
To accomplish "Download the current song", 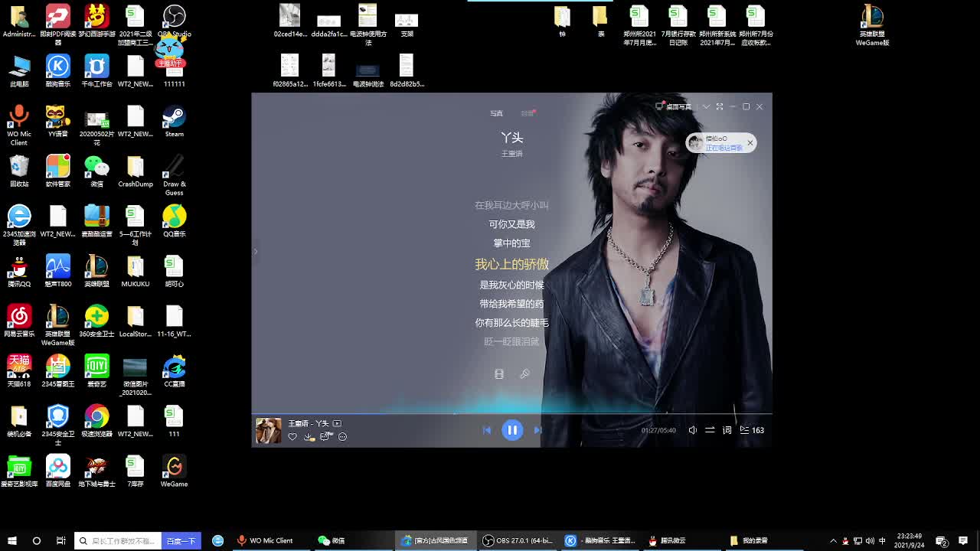I will pyautogui.click(x=309, y=436).
